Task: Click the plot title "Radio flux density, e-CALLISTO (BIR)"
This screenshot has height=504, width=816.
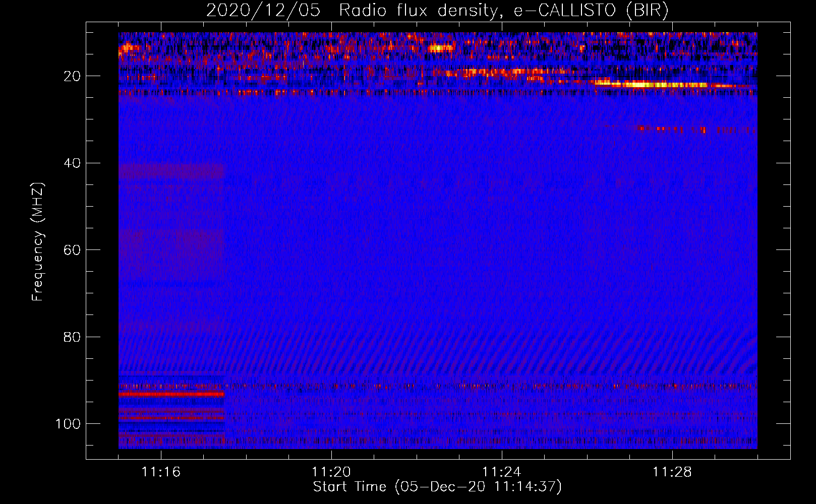Action: [504, 10]
